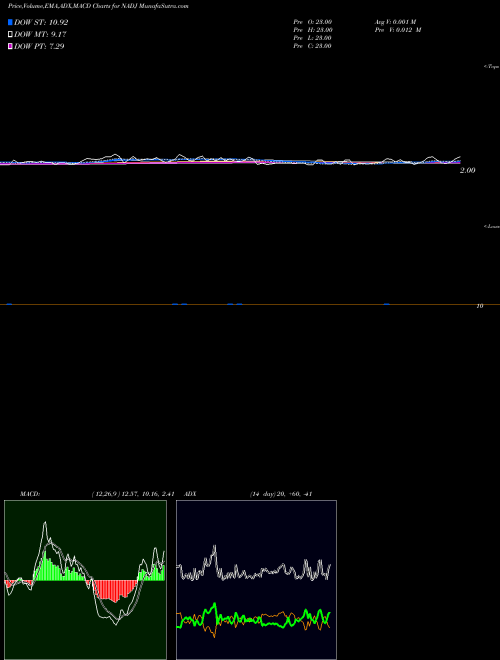Screen dimensions: 500x660
Task: Click the 'Avg V: 0.001 M' value
Action: pyautogui.click(x=395, y=22)
